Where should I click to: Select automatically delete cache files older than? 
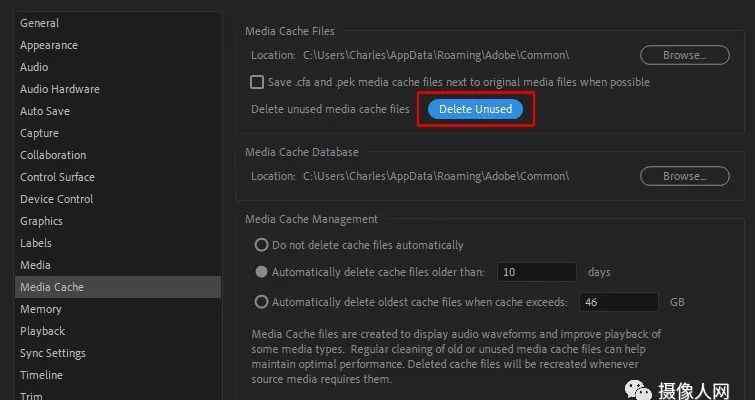click(261, 272)
